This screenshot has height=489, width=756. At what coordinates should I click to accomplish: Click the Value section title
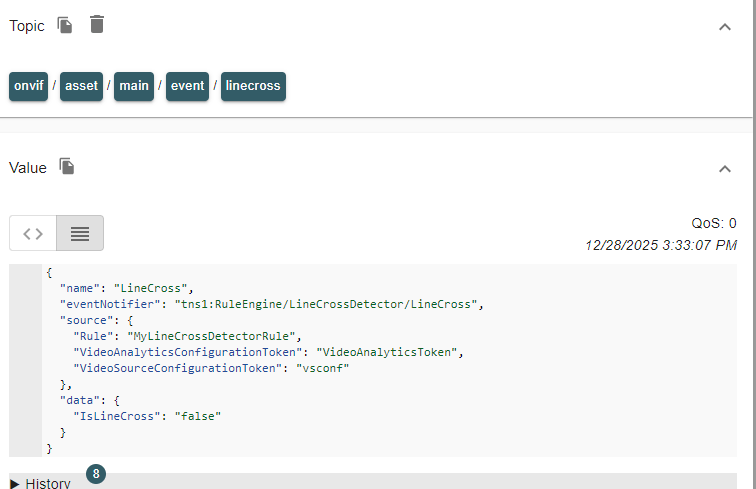[x=28, y=168]
